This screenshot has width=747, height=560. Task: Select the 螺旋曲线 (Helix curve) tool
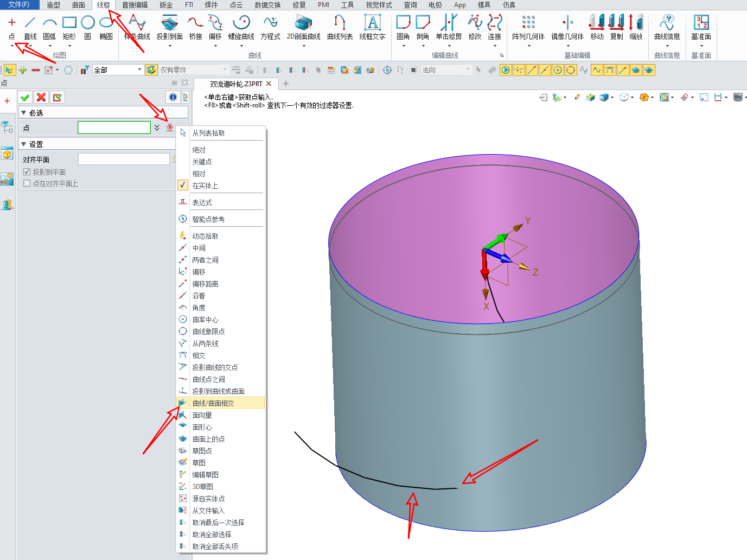(241, 27)
